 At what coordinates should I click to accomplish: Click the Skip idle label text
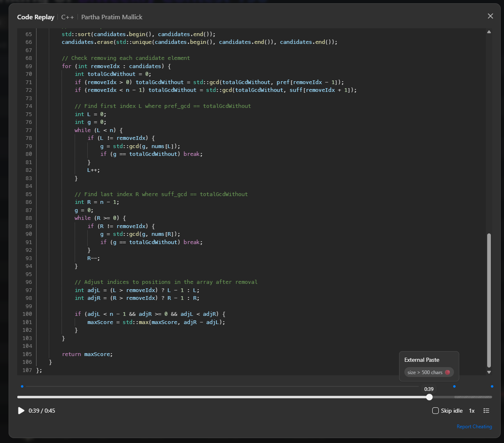(x=452, y=411)
